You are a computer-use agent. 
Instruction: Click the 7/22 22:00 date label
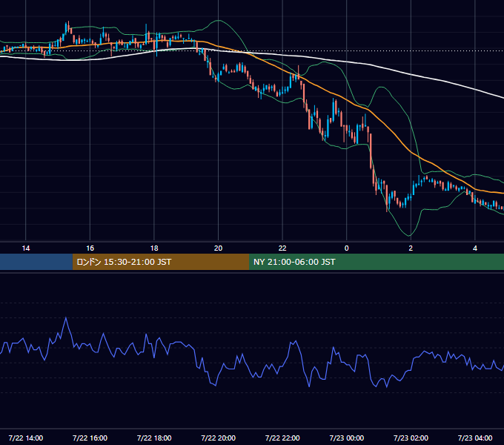(x=282, y=438)
